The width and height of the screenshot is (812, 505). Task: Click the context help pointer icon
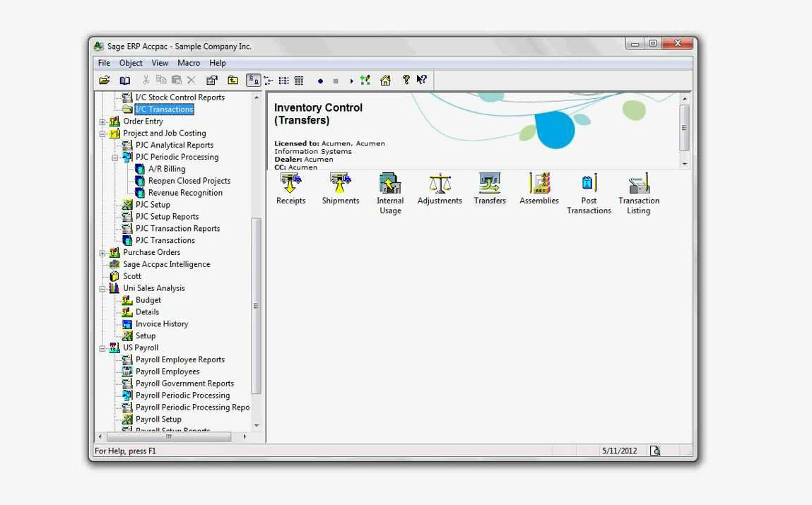(x=421, y=80)
